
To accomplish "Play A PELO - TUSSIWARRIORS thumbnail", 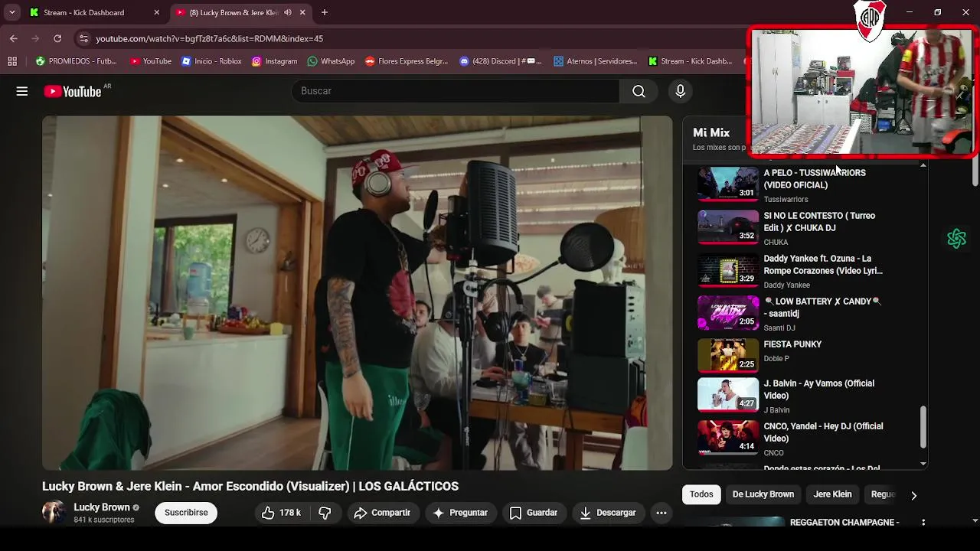I will pyautogui.click(x=728, y=184).
